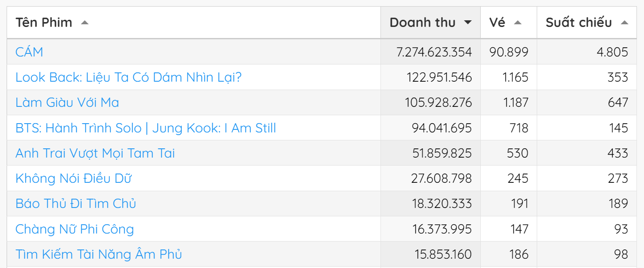Sort the table by Tên Phim column
Screen dimensions: 644x268
pyautogui.click(x=44, y=22)
